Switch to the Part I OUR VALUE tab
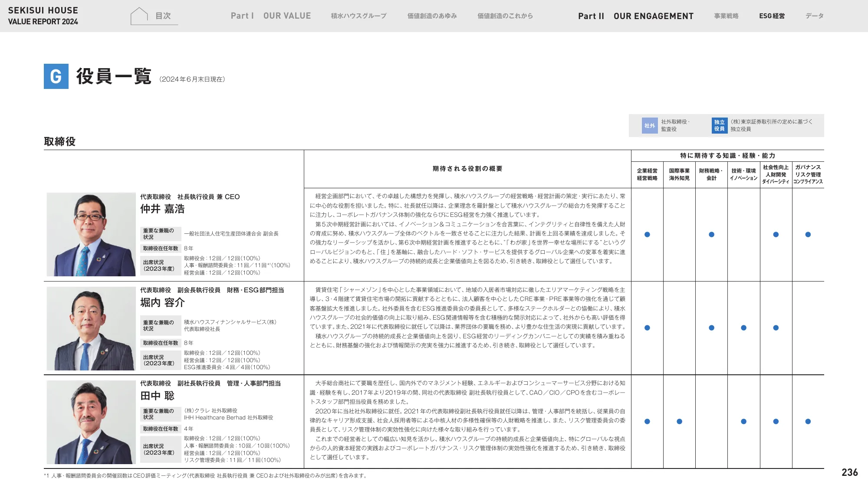 click(272, 16)
